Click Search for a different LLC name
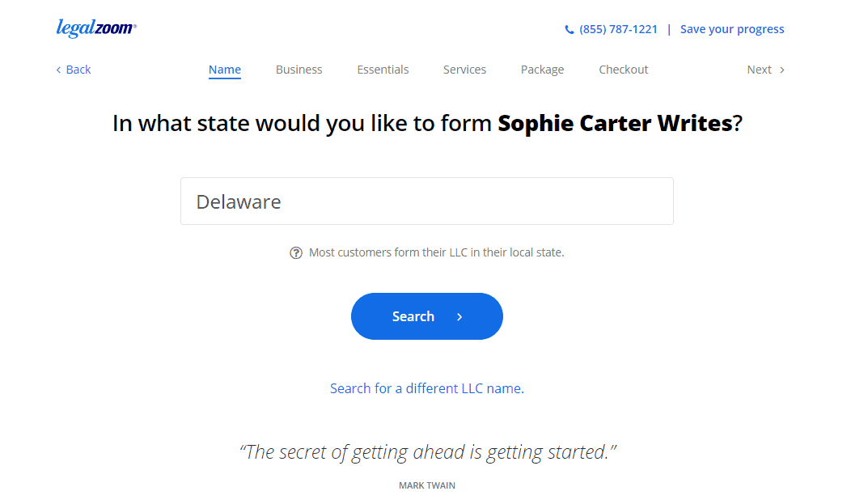This screenshot has width=868, height=504. [427, 388]
